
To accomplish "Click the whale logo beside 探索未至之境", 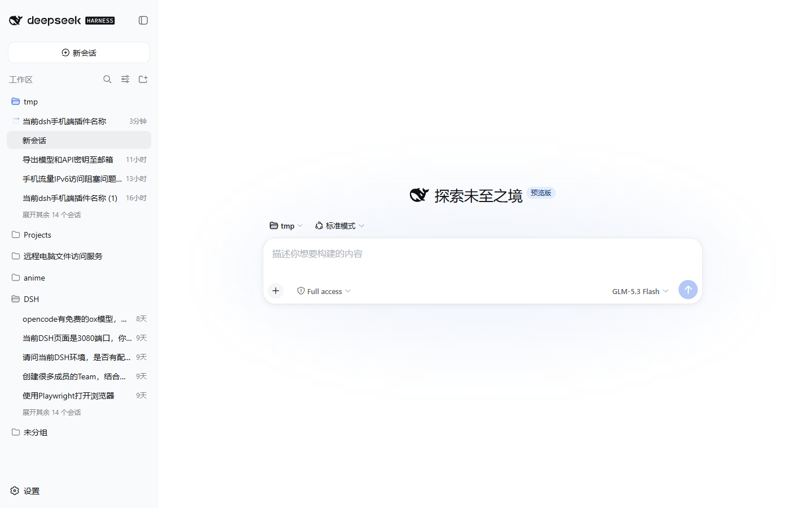I will click(x=419, y=195).
